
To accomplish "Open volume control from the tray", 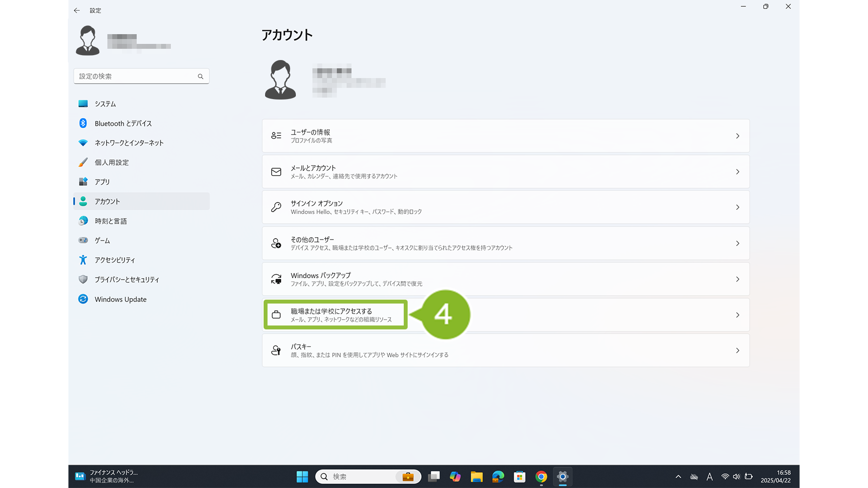I will coord(736,477).
